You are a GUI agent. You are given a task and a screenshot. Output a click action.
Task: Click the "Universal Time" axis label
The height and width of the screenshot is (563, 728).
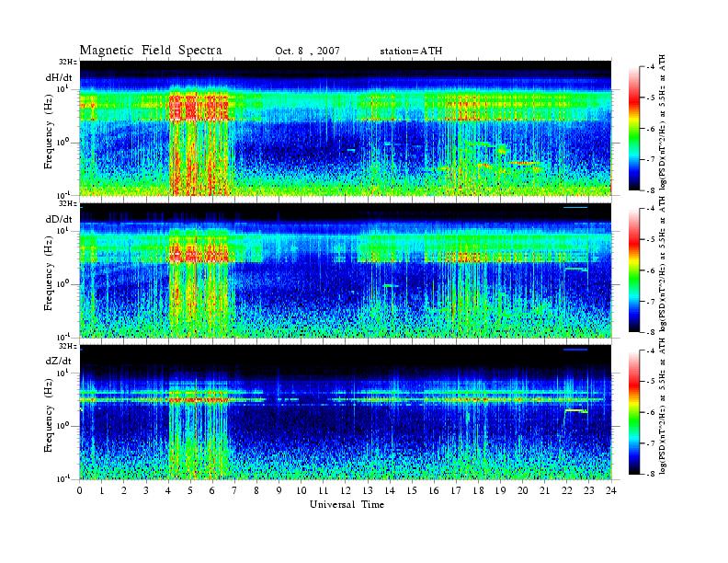[347, 505]
